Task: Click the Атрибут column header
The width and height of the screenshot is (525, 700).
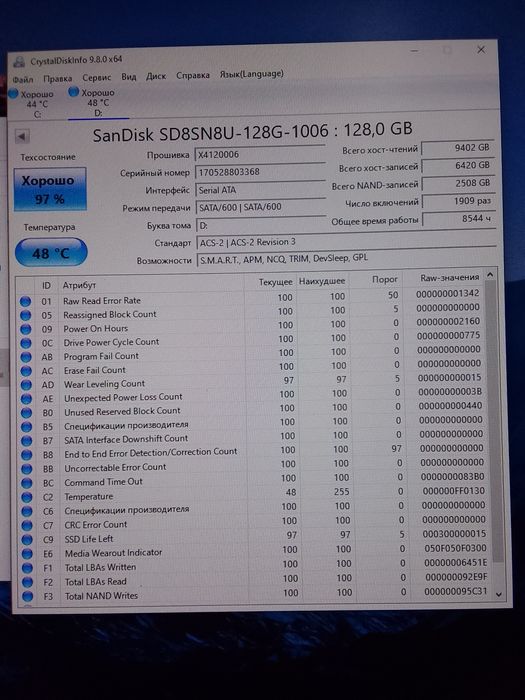Action: (79, 285)
